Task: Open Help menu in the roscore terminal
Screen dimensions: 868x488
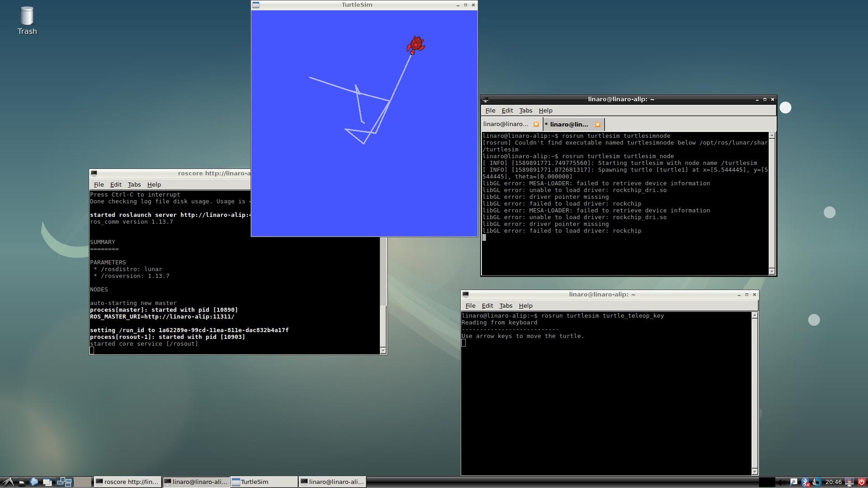Action: tap(154, 185)
